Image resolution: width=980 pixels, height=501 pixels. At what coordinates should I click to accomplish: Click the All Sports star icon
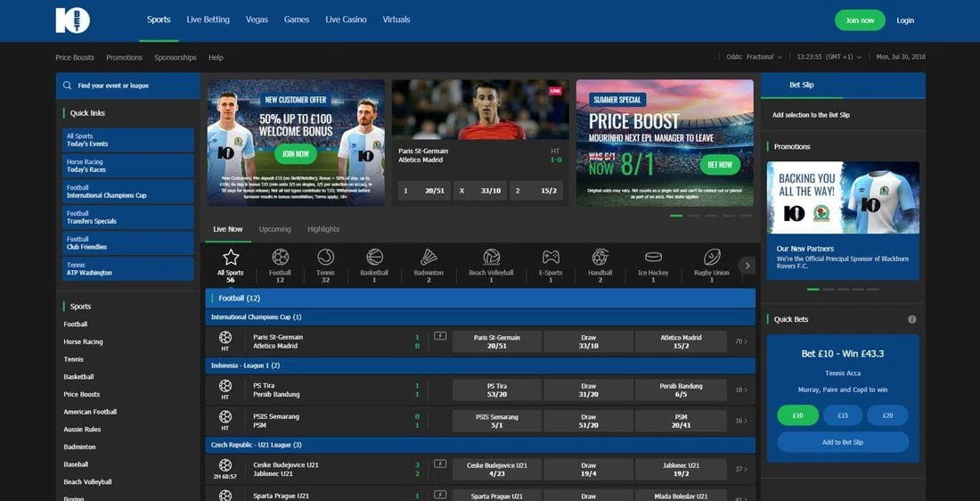(x=230, y=258)
